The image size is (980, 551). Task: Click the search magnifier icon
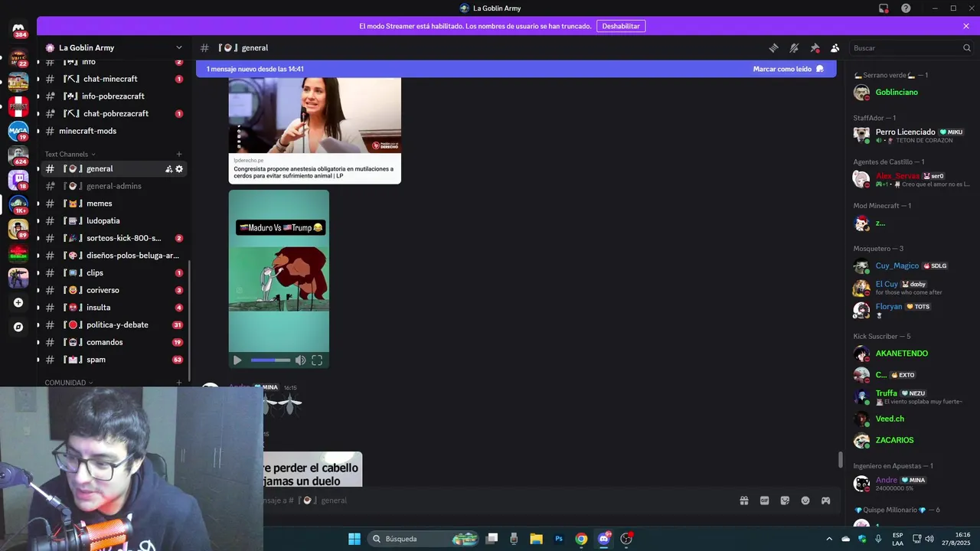tap(966, 47)
